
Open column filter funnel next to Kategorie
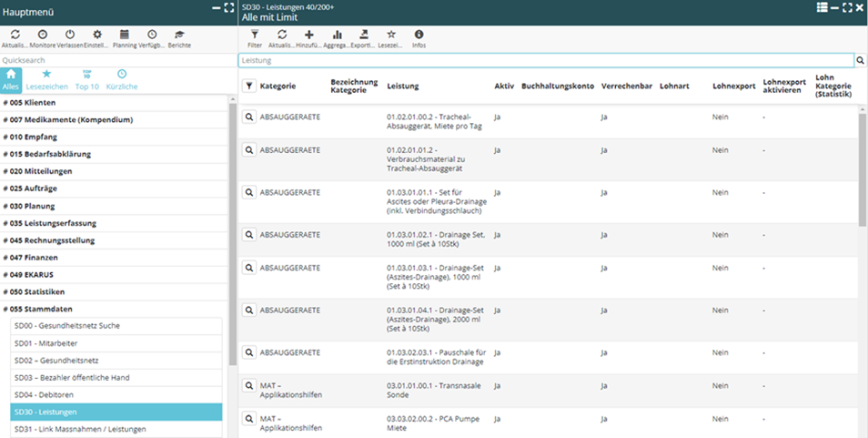tap(250, 86)
